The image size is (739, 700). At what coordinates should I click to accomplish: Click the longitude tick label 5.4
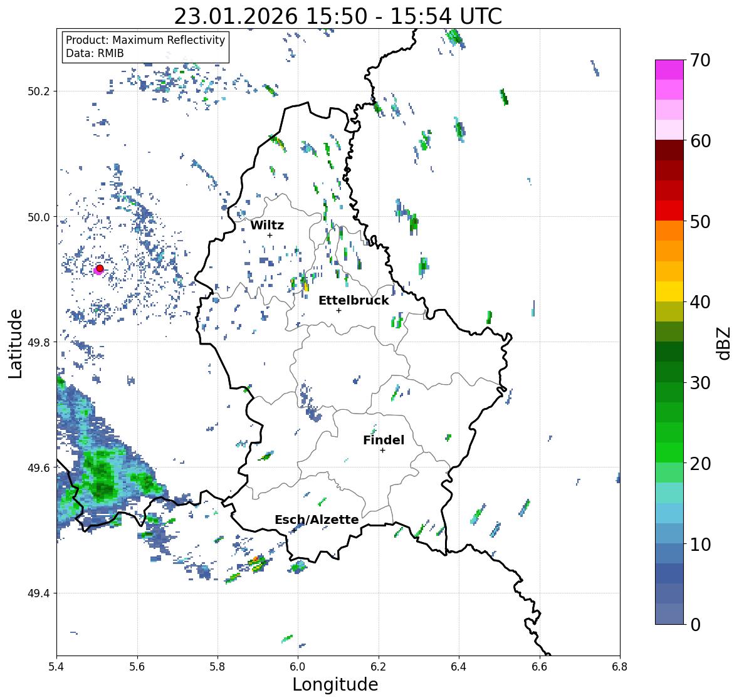pyautogui.click(x=56, y=667)
